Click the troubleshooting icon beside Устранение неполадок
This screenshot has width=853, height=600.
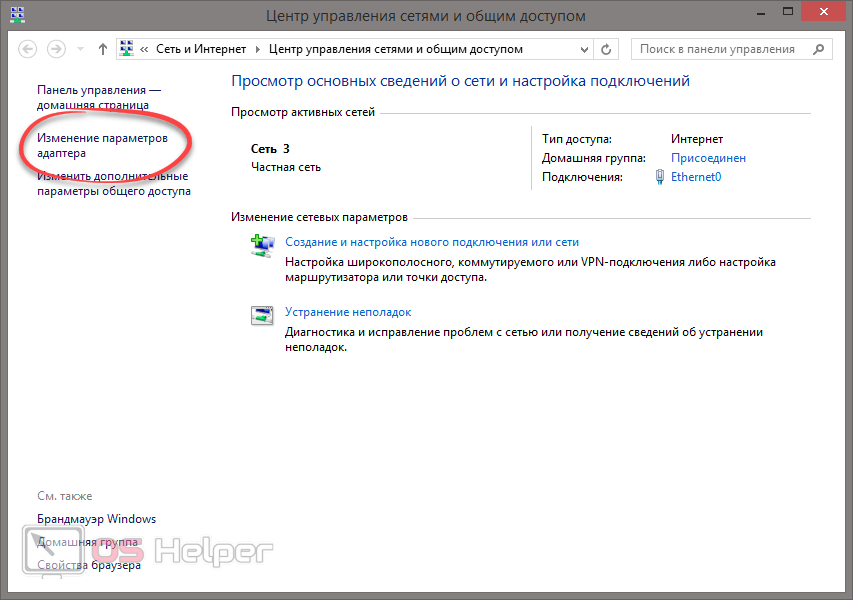(x=262, y=315)
